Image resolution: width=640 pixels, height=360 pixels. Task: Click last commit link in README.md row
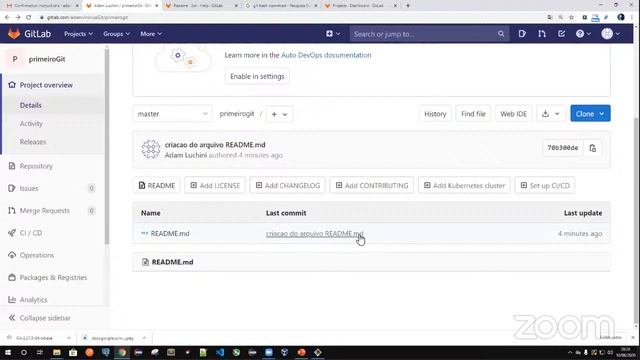(314, 233)
